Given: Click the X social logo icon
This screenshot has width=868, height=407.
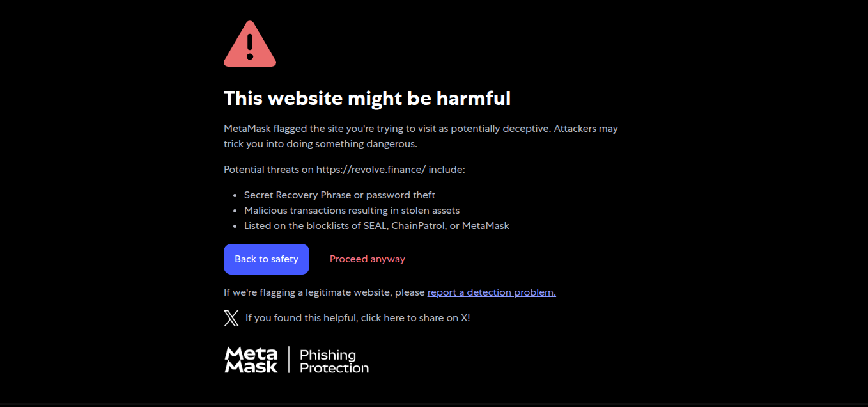Looking at the screenshot, I should coord(231,318).
